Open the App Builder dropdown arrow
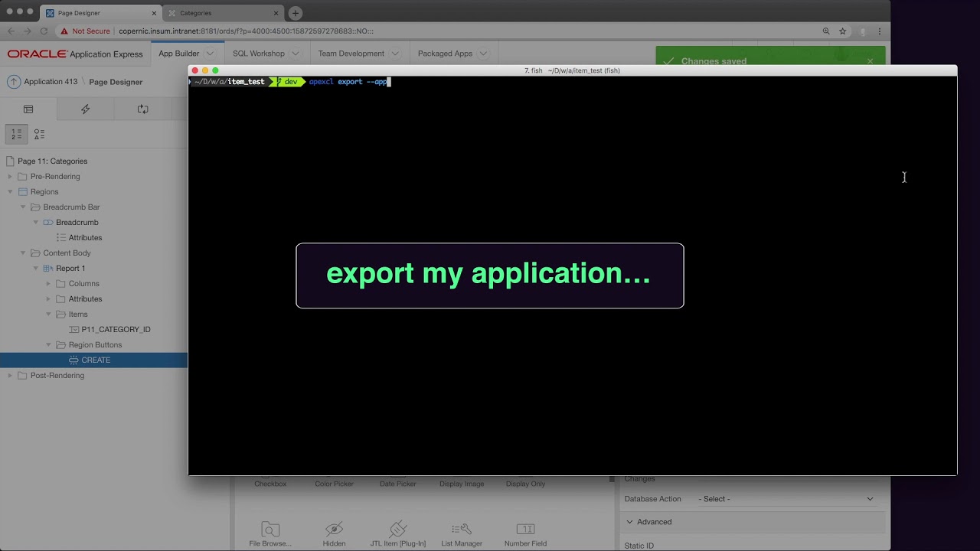Screen dimensions: 980x551 tap(210, 54)
